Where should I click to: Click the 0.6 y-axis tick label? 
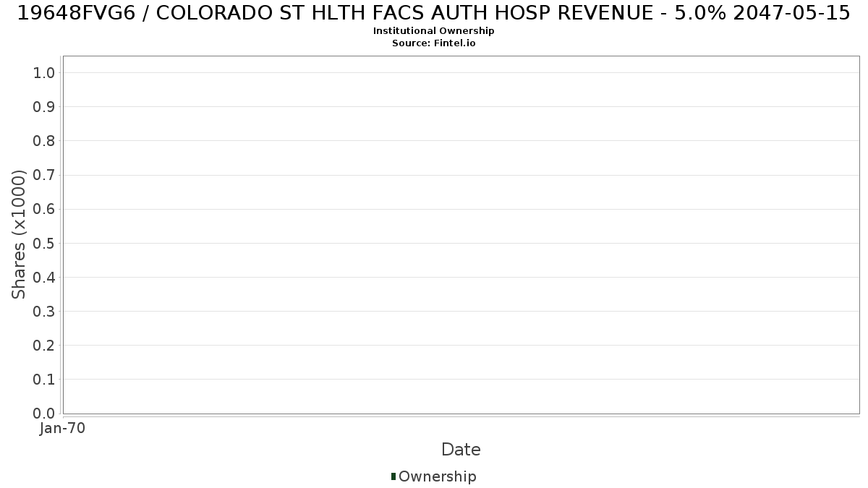[44, 209]
